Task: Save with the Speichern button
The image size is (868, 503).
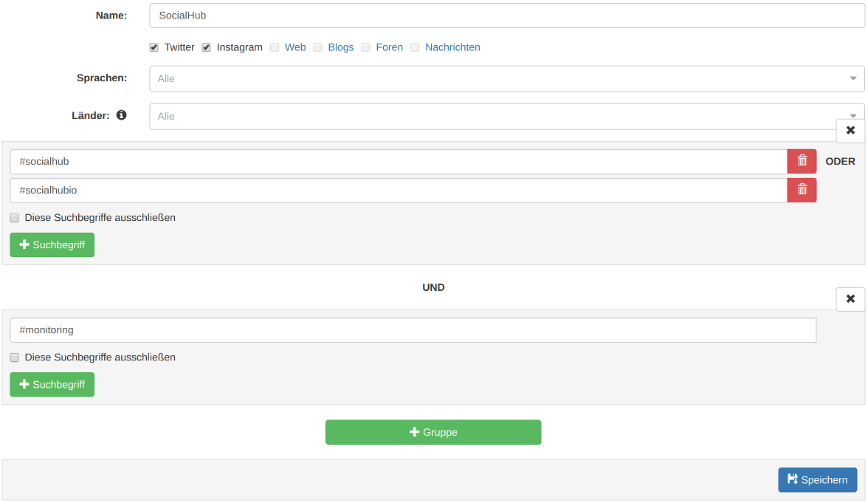Action: tap(817, 479)
